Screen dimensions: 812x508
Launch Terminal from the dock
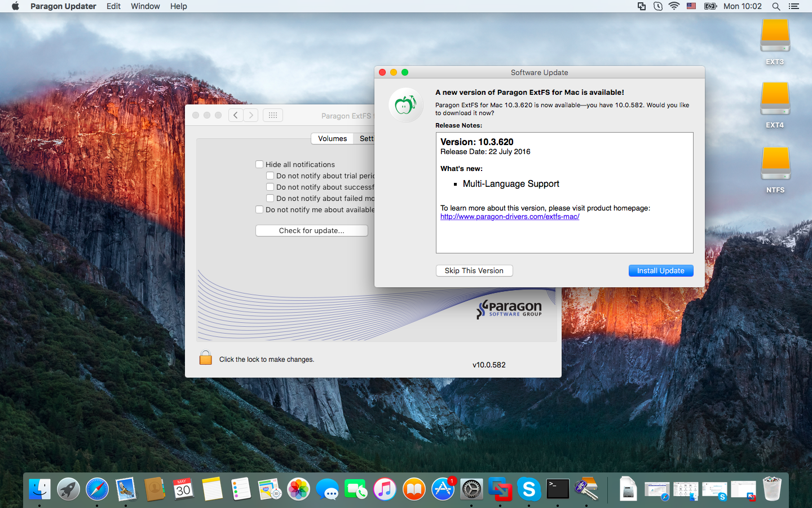[558, 489]
